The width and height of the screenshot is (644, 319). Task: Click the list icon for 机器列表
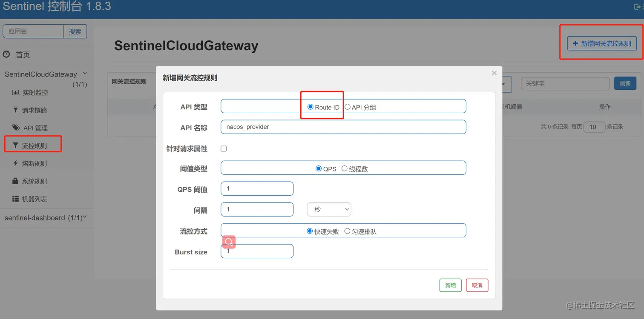point(16,199)
